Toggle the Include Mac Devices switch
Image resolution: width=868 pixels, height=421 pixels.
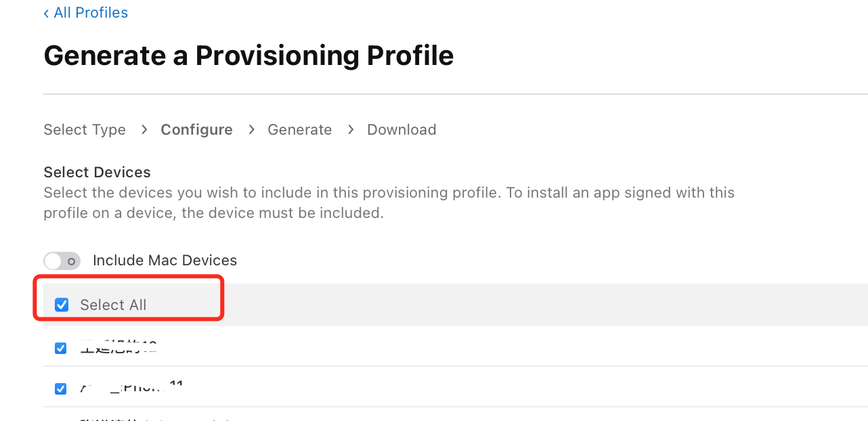(62, 261)
